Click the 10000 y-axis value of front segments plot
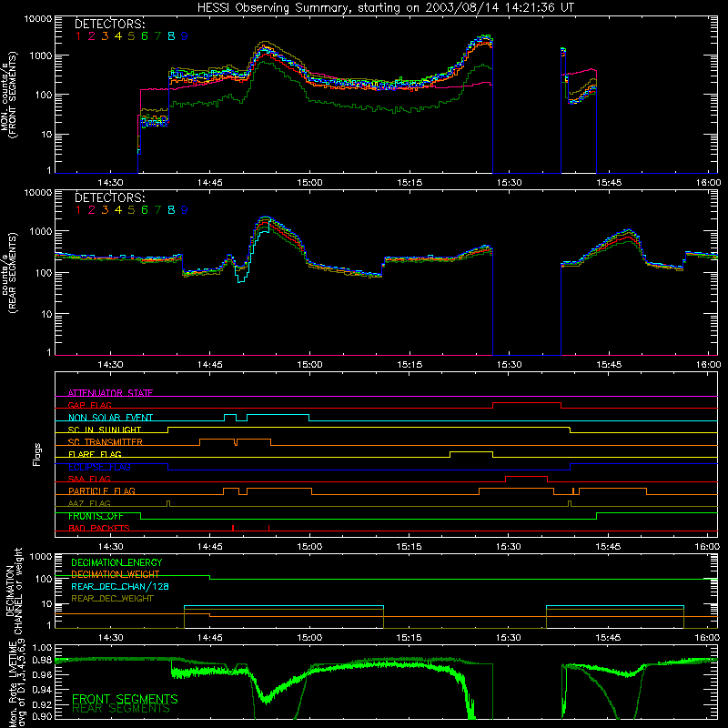This screenshot has height=728, width=728. (x=38, y=18)
